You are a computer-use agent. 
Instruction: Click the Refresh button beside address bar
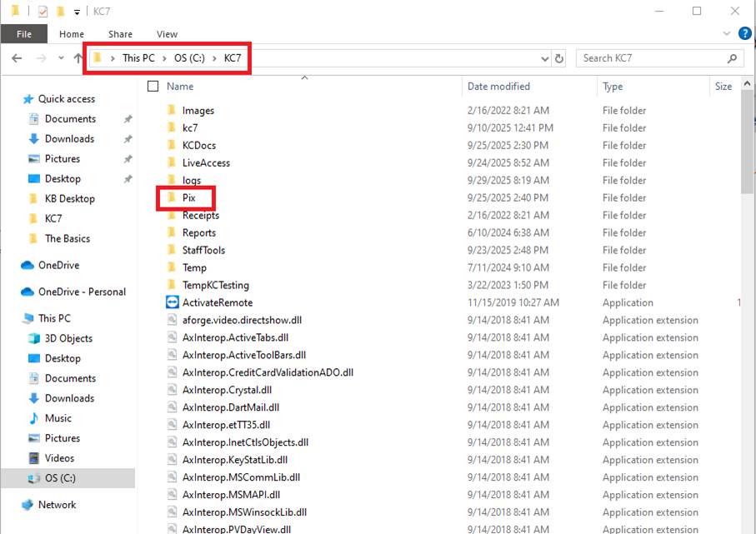(559, 58)
